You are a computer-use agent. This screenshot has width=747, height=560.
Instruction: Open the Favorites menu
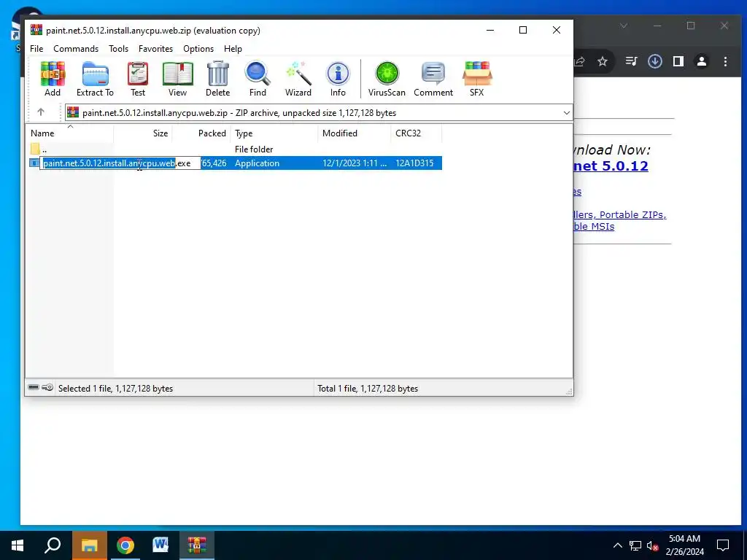click(156, 49)
